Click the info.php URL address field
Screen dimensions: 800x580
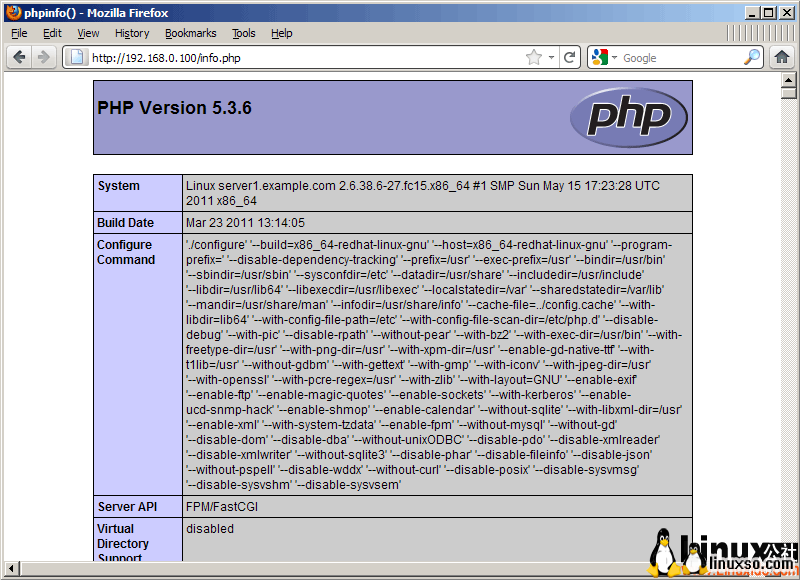click(300, 58)
